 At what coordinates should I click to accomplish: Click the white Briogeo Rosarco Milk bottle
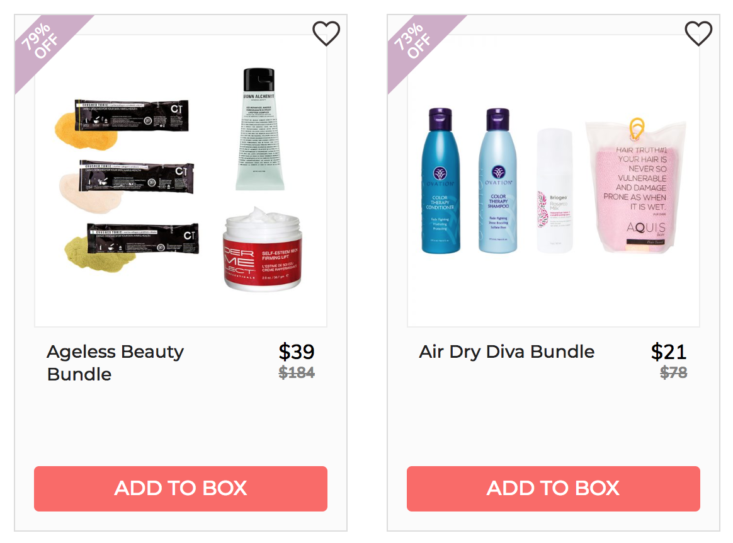coord(554,191)
